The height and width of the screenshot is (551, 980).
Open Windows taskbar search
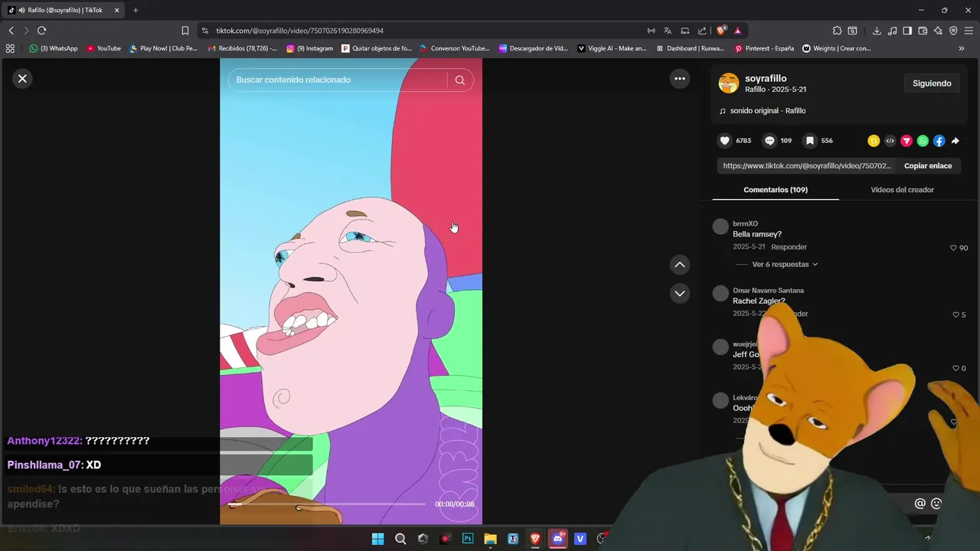point(400,539)
